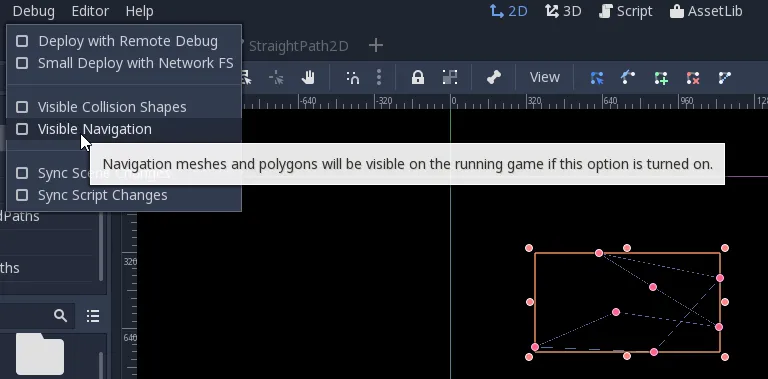
Task: Select the StraightPath2D scene tab
Action: (298, 46)
